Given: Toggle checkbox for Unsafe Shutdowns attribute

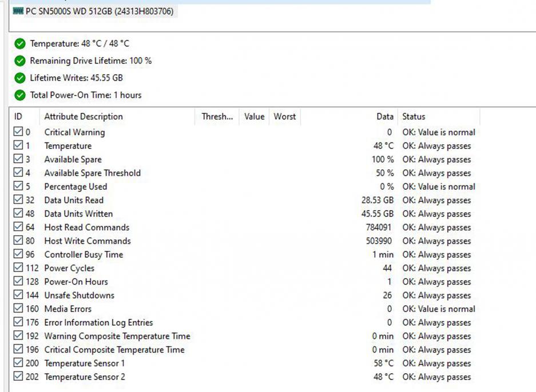Looking at the screenshot, I should point(18,295).
